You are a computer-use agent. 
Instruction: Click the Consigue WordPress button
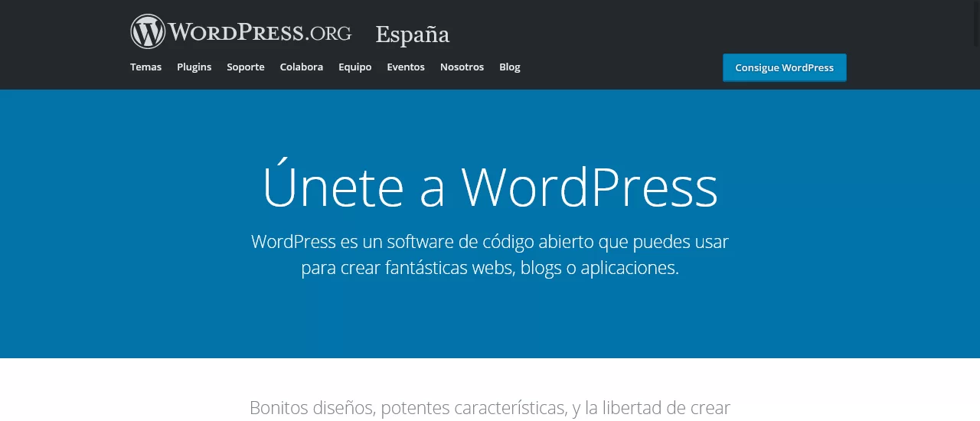785,67
